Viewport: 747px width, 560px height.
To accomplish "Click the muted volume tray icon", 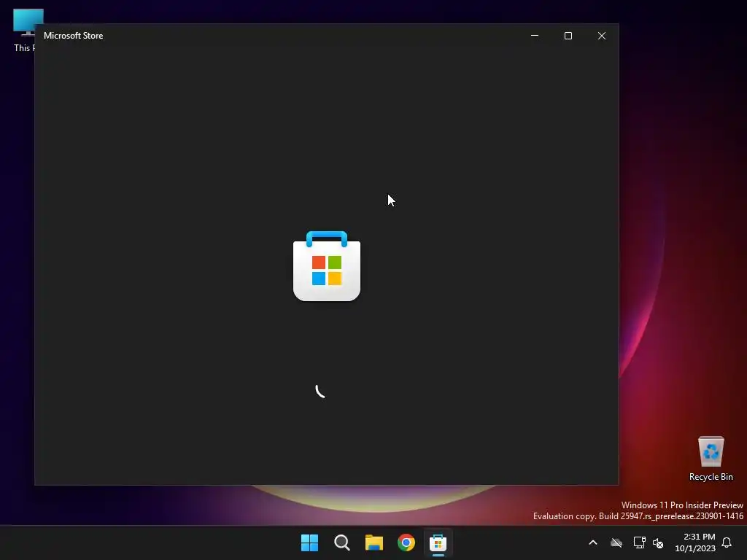I will 658,542.
